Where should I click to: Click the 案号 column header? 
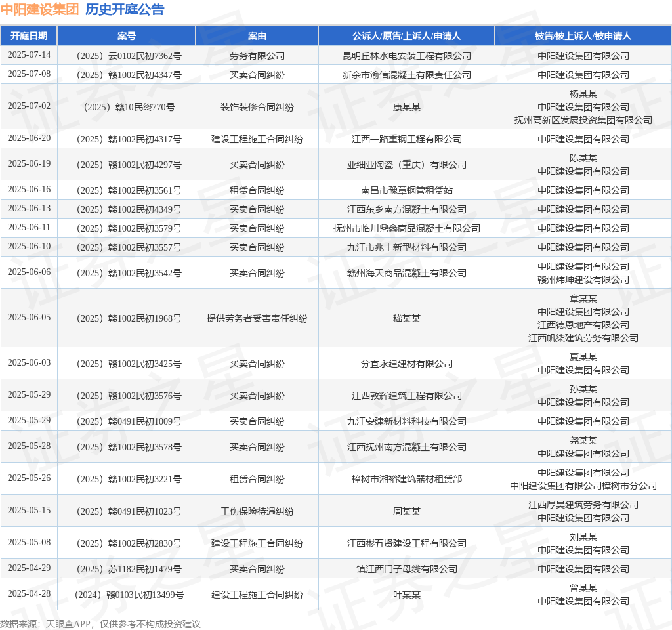coord(127,36)
